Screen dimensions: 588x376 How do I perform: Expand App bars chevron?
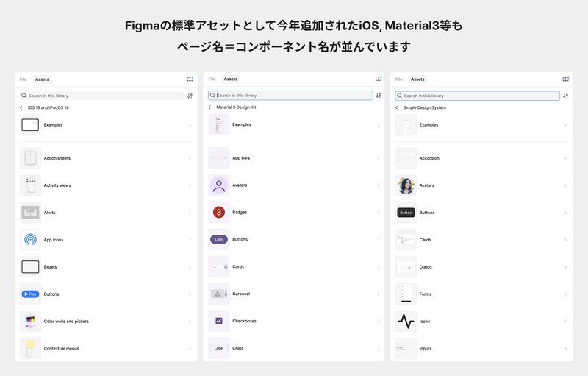click(x=379, y=158)
